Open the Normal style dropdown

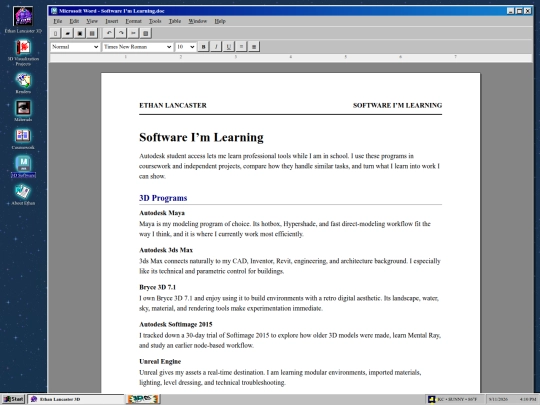point(75,47)
